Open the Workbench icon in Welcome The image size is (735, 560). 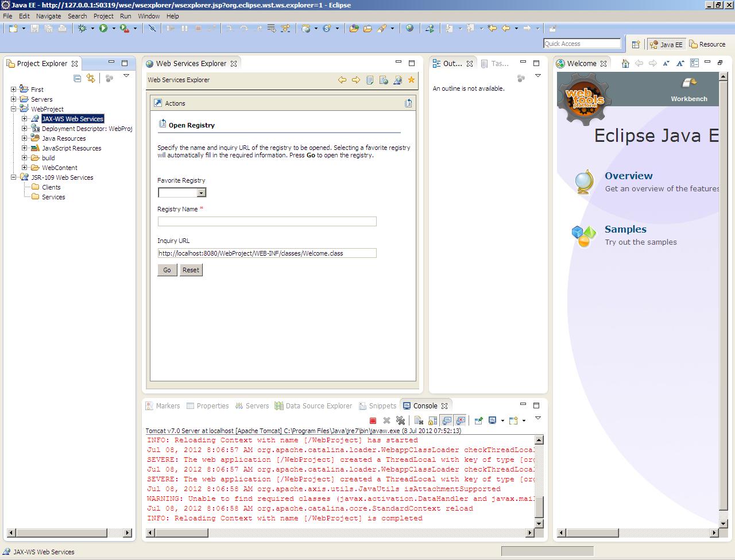(x=690, y=83)
